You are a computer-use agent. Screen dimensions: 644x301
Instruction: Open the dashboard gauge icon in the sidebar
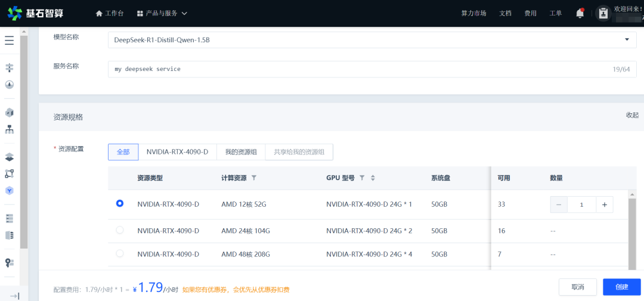tap(9, 85)
